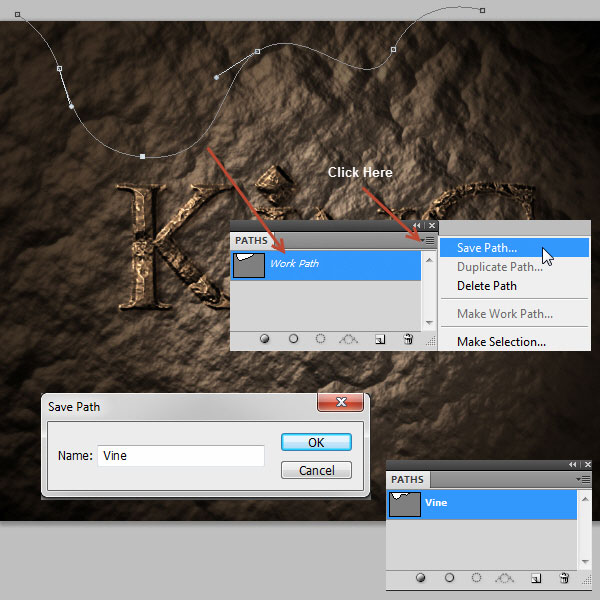Image resolution: width=600 pixels, height=600 pixels.
Task: Click stroke path with brush icon in Work Path panel
Action: [x=293, y=339]
